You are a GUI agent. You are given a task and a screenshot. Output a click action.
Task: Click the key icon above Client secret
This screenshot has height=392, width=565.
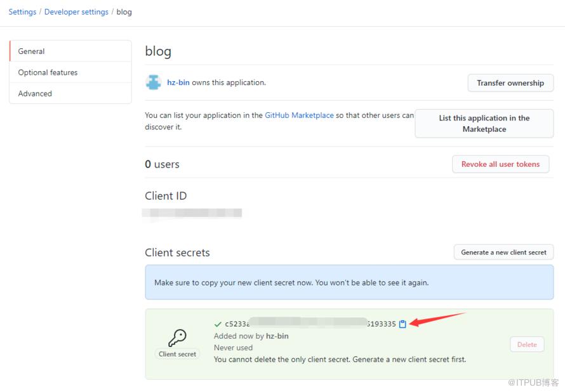(177, 337)
